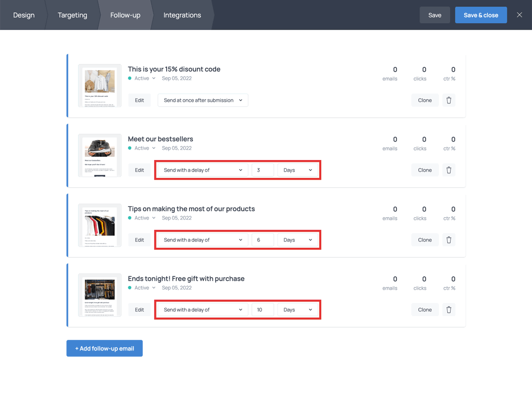Clone the "Ends tonight" email
Image resolution: width=532 pixels, height=399 pixels.
tap(425, 309)
